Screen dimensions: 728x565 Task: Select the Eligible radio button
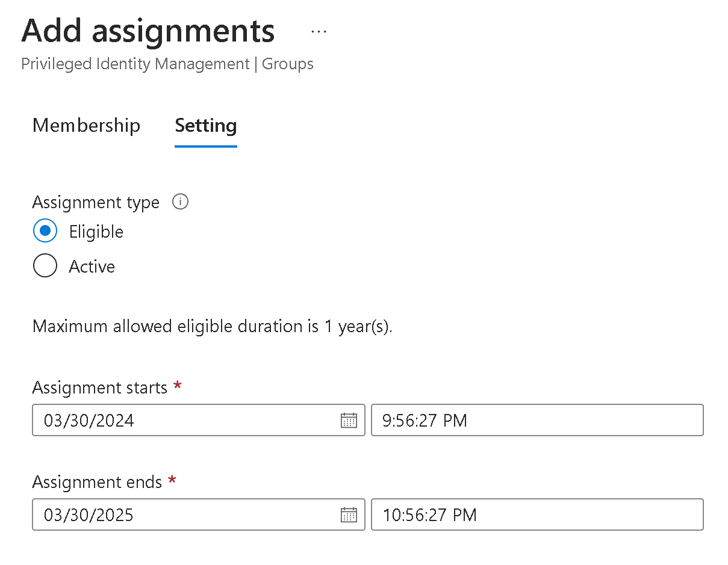pyautogui.click(x=45, y=232)
